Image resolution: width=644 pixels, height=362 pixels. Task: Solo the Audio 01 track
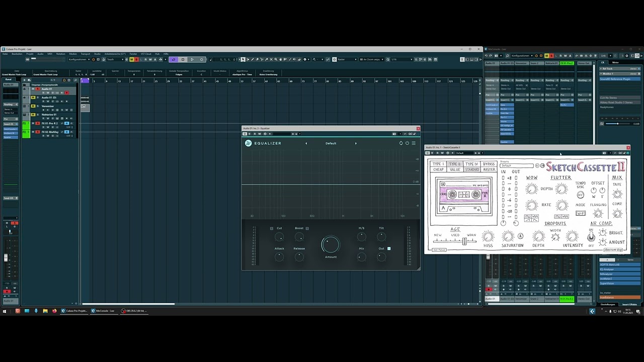click(x=37, y=89)
